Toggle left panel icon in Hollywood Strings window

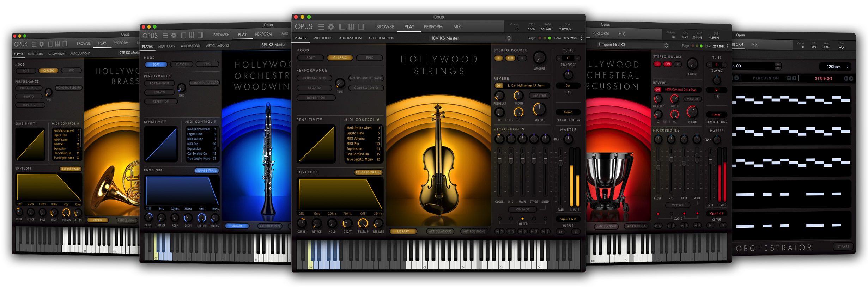click(342, 27)
